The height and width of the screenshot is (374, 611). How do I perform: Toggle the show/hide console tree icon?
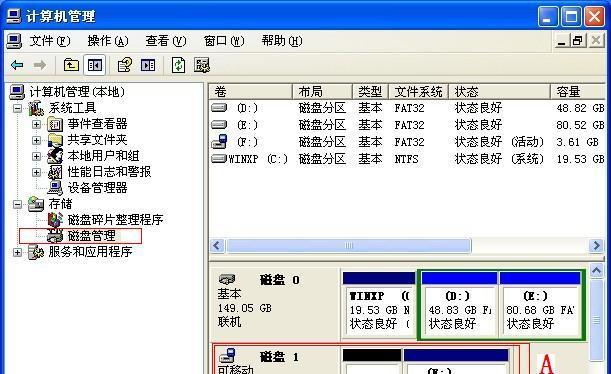95,65
